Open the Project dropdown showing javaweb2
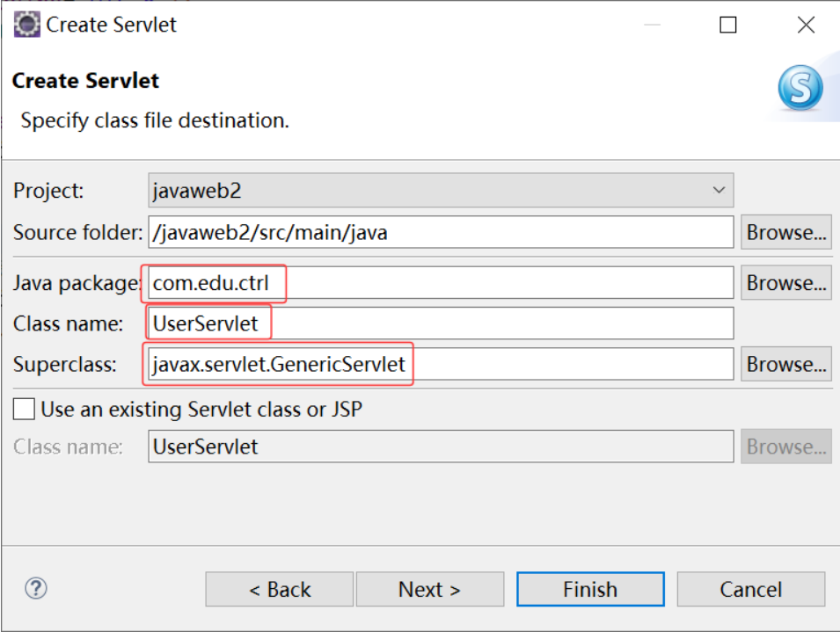Viewport: 840px width, 632px height. point(441,191)
